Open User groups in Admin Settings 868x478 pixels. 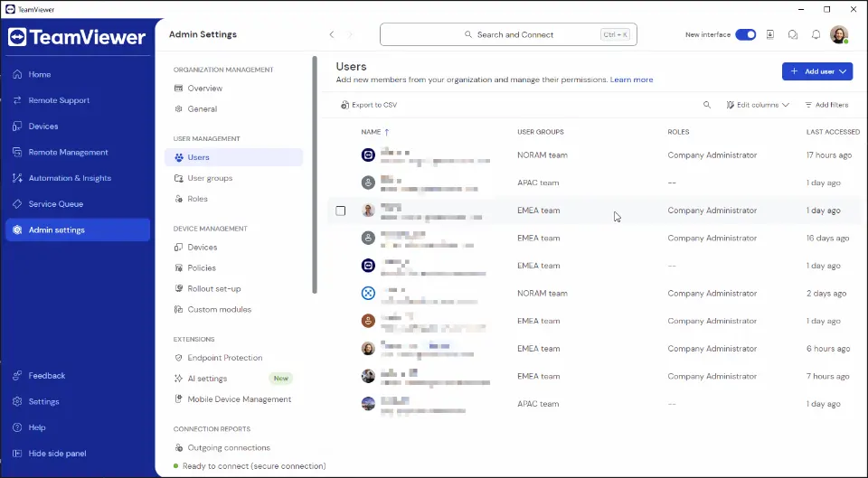tap(210, 178)
